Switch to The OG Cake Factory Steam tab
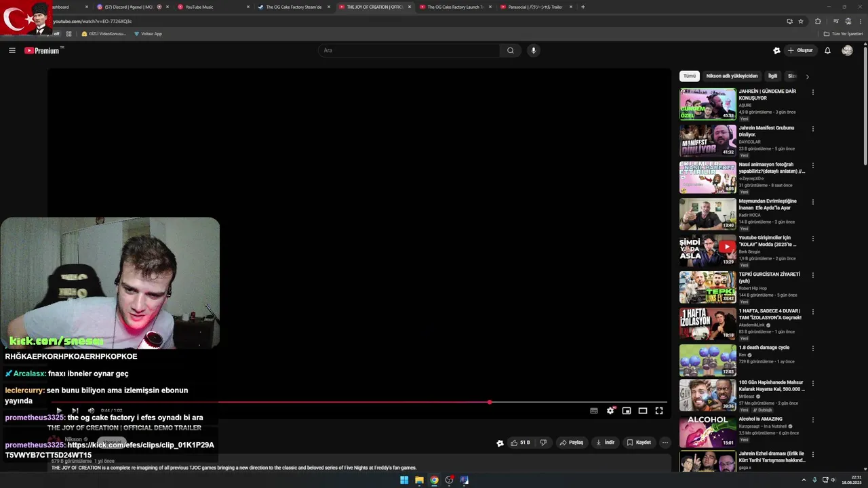Viewport: 868px width, 488px height. pos(294,7)
